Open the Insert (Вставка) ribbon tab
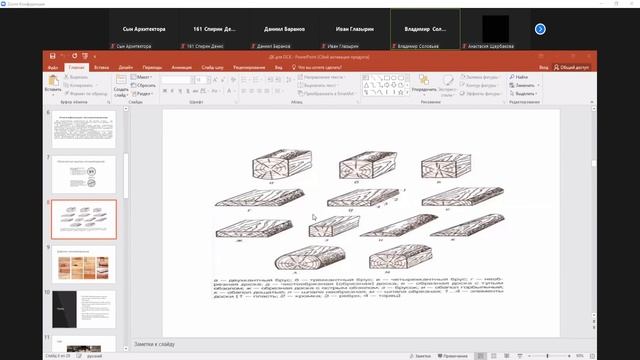The image size is (640, 360). click(x=101, y=67)
